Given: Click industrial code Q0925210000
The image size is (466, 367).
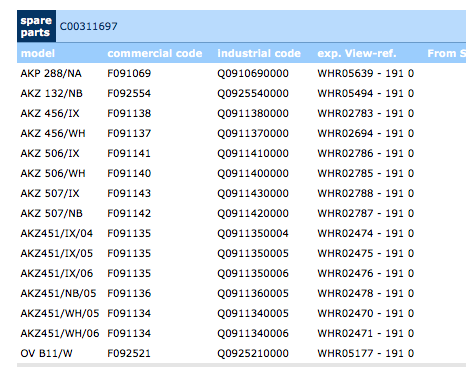Looking at the screenshot, I should [x=253, y=353].
